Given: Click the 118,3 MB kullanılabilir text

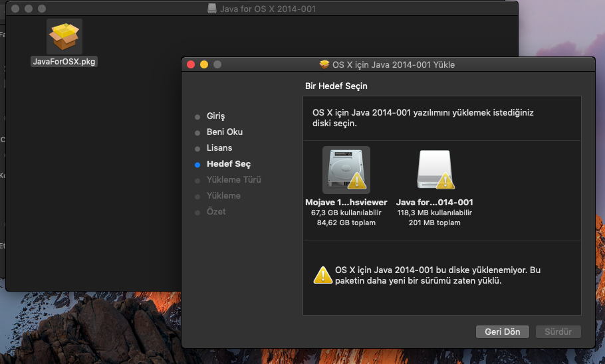Looking at the screenshot, I should click(434, 213).
